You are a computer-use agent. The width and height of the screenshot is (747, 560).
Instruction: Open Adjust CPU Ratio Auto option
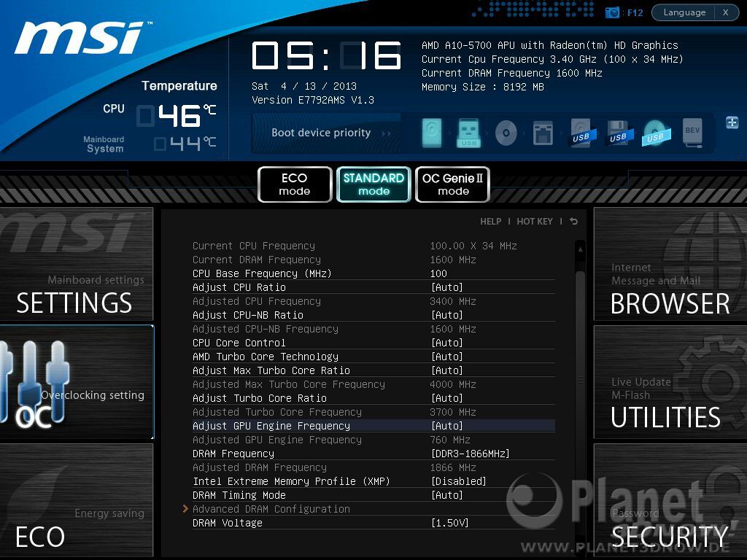coord(447,287)
